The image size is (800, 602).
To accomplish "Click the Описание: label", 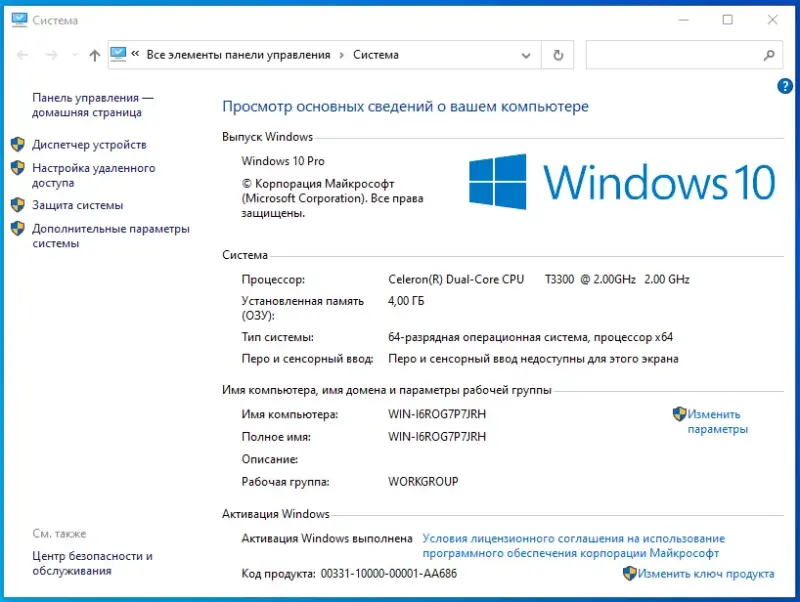I will click(x=269, y=459).
